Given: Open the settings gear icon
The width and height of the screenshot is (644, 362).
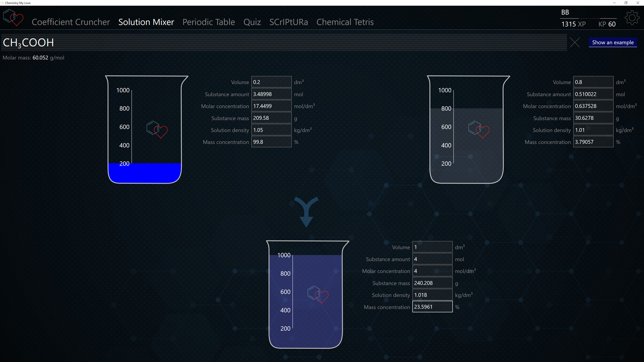Looking at the screenshot, I should pyautogui.click(x=632, y=18).
